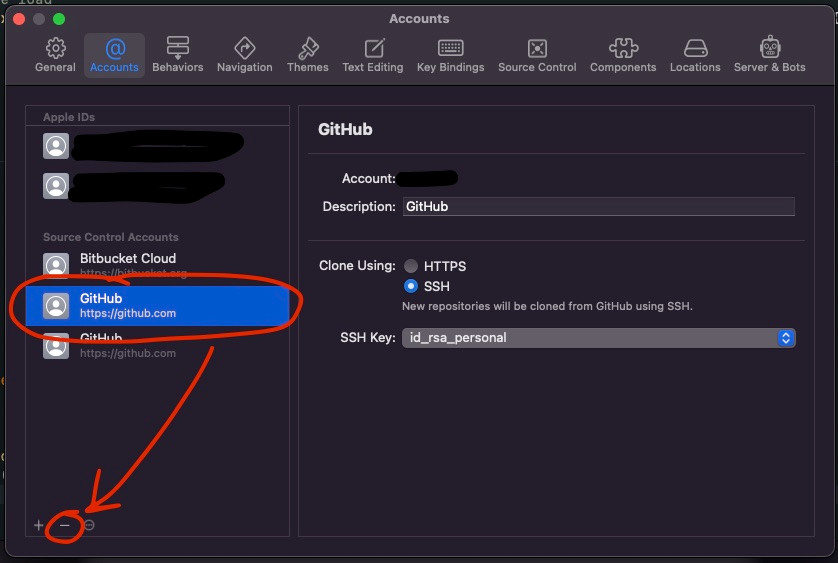Open Server & Bots preferences
Screen dimensions: 838x563
click(x=770, y=55)
